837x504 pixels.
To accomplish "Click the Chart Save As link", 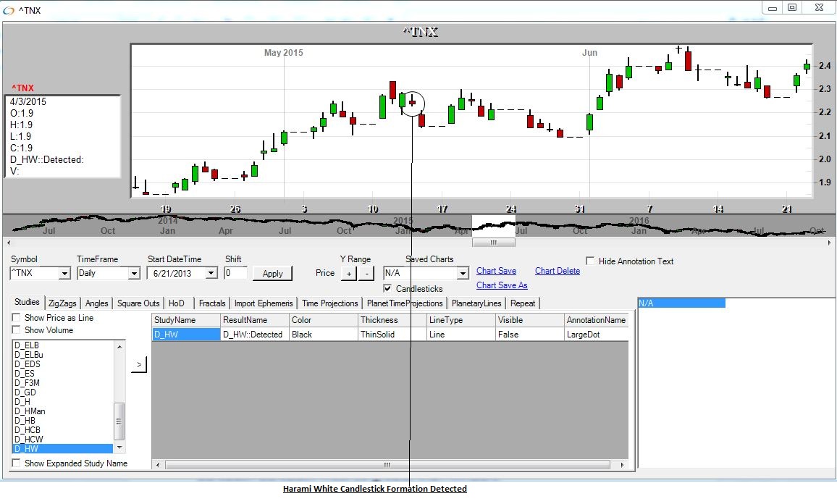I will 502,285.
